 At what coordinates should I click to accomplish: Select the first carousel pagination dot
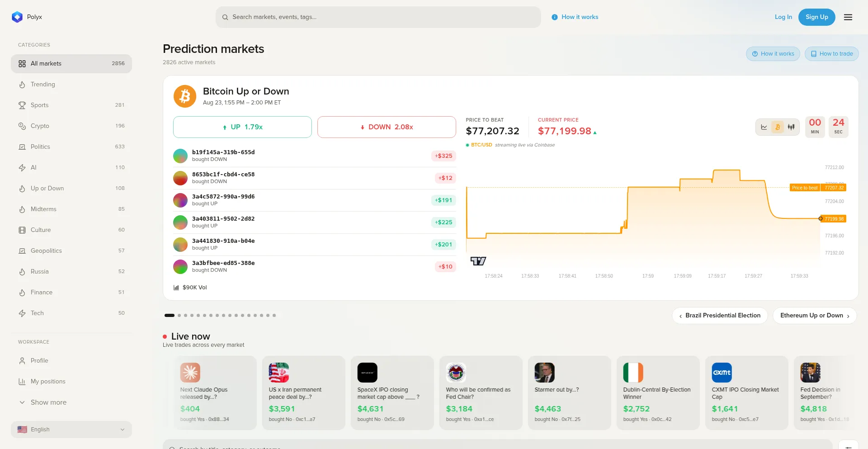[x=170, y=316]
